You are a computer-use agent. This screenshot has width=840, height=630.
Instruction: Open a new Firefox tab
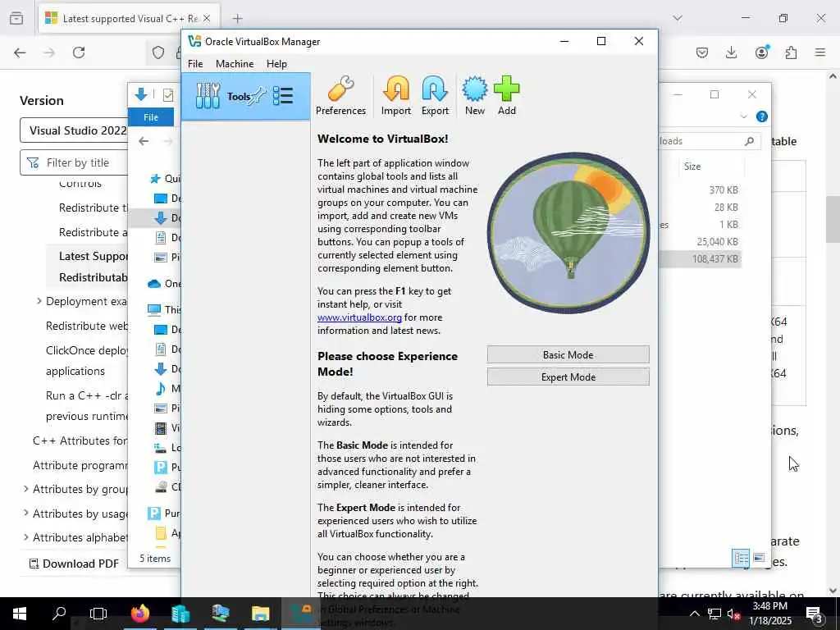click(237, 19)
